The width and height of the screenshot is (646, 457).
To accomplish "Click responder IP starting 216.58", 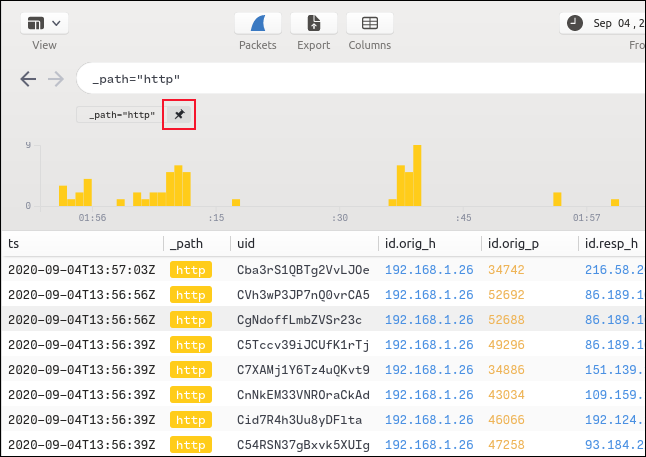I will [615, 270].
